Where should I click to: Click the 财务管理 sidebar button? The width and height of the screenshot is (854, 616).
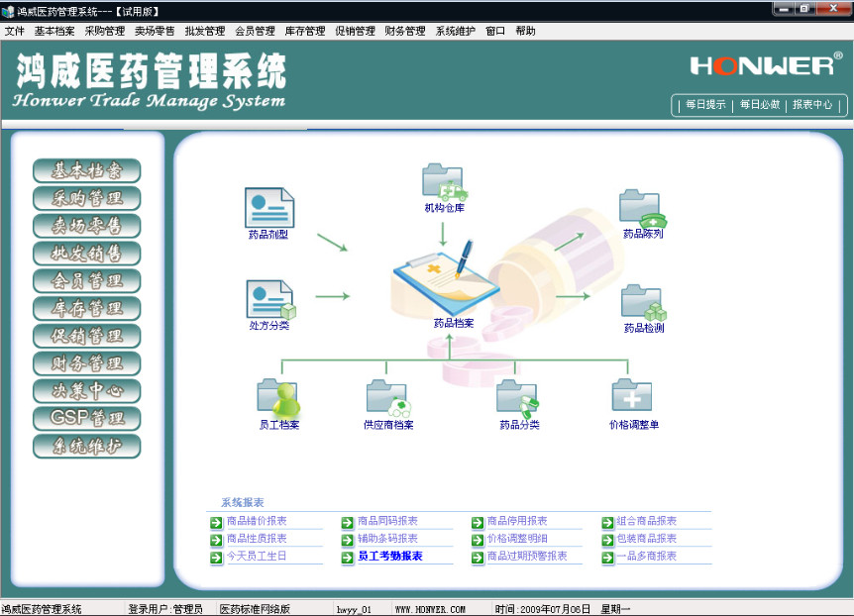point(87,363)
